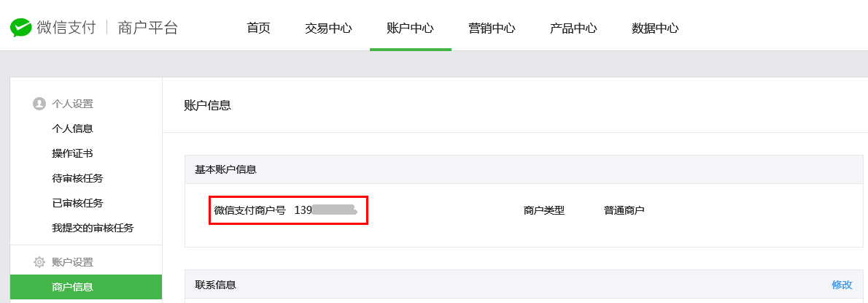Click the 个人设置 person icon
This screenshot has height=303, width=868.
39,104
